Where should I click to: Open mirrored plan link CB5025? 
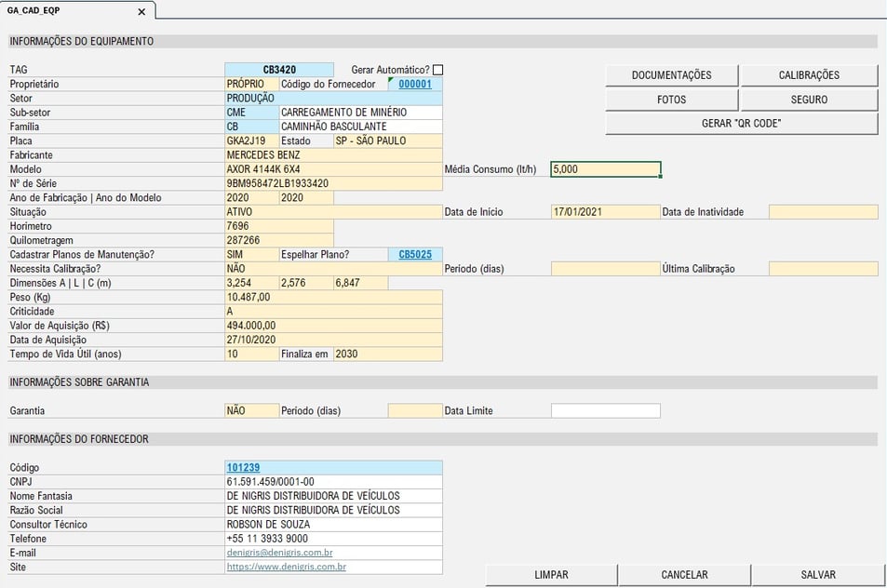coord(415,254)
